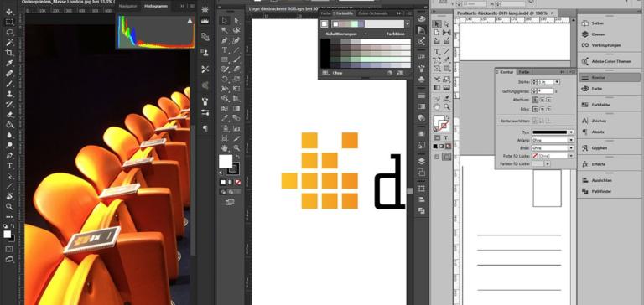
Task: Click base color swatch in Farbhilfe panel
Action: (325, 24)
